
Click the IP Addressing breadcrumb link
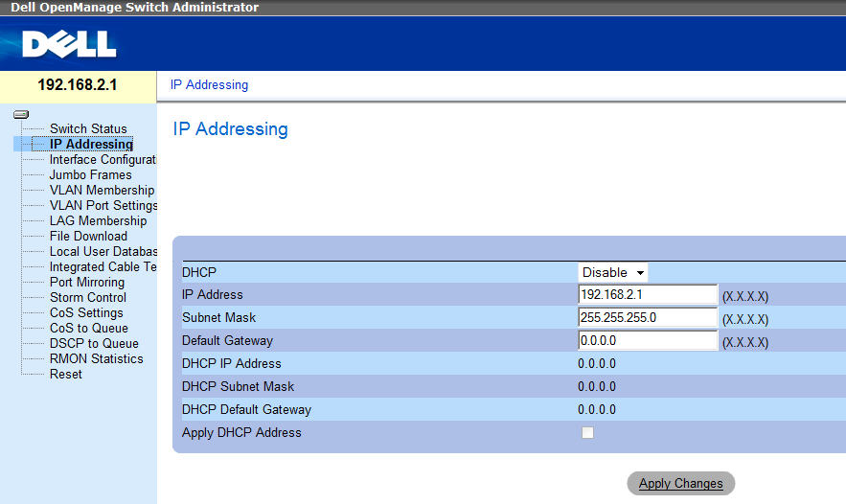click(209, 84)
